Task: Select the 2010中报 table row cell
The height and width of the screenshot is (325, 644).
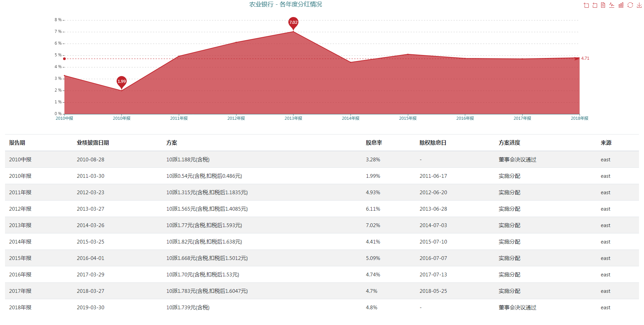Action: 20,160
